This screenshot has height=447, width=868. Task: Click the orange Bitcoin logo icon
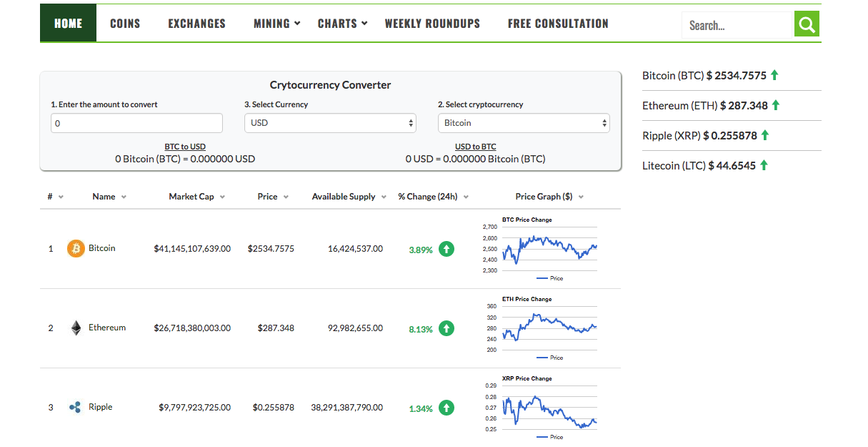[x=76, y=249]
